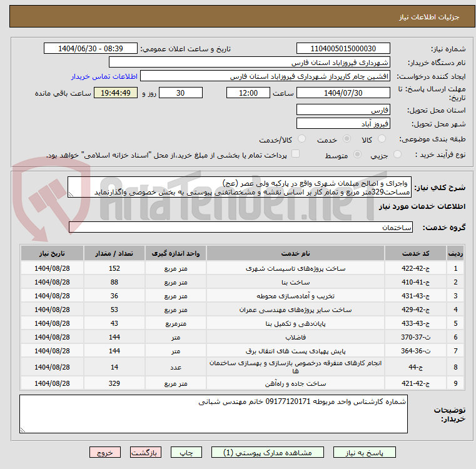Click the کد خدمت column header
Viewport: 476px width, 469px height.
(415, 253)
